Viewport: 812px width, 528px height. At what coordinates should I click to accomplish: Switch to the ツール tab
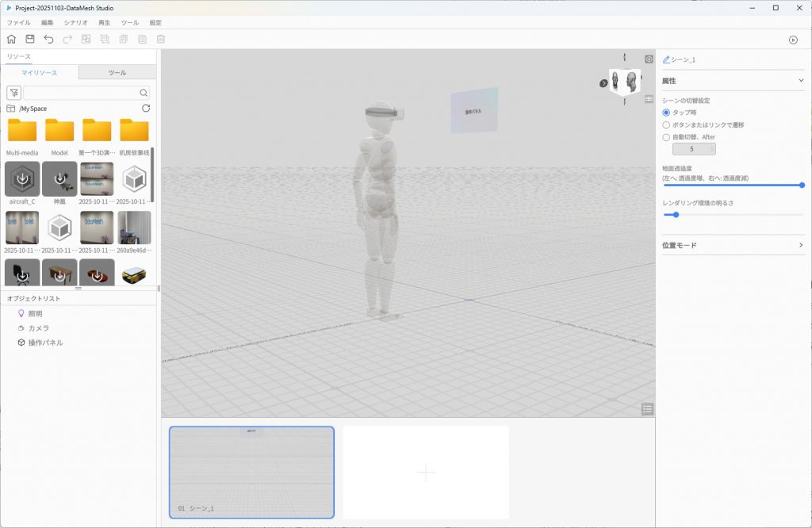click(x=117, y=73)
